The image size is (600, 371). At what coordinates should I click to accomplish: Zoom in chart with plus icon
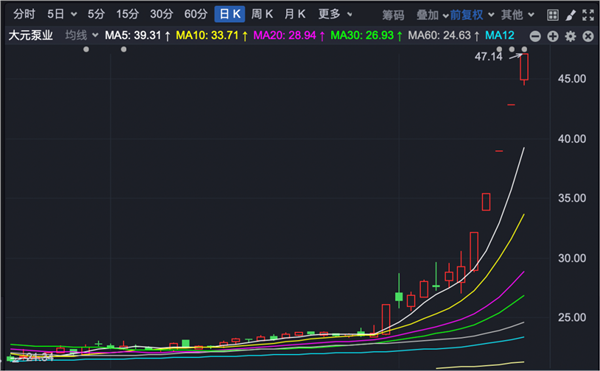coord(553,36)
